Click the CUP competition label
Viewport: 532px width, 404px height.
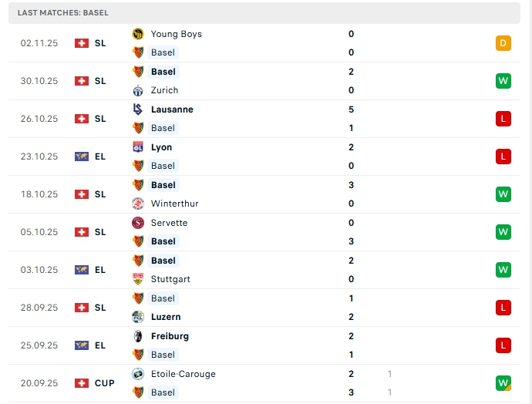(104, 383)
